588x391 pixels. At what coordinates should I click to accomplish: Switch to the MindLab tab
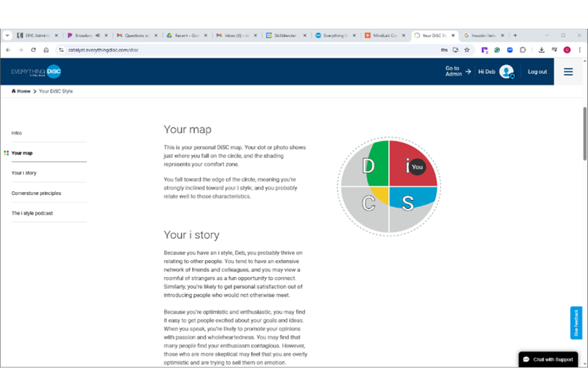pos(384,35)
